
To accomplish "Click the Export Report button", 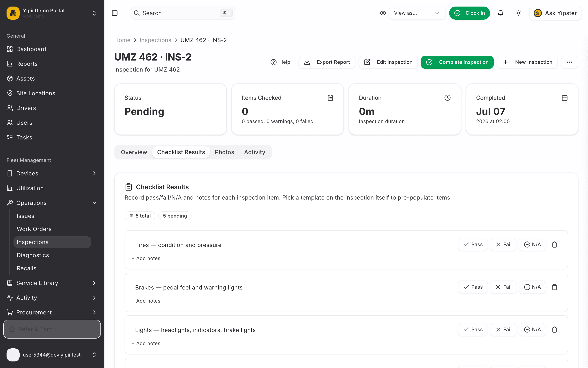I will tap(327, 62).
